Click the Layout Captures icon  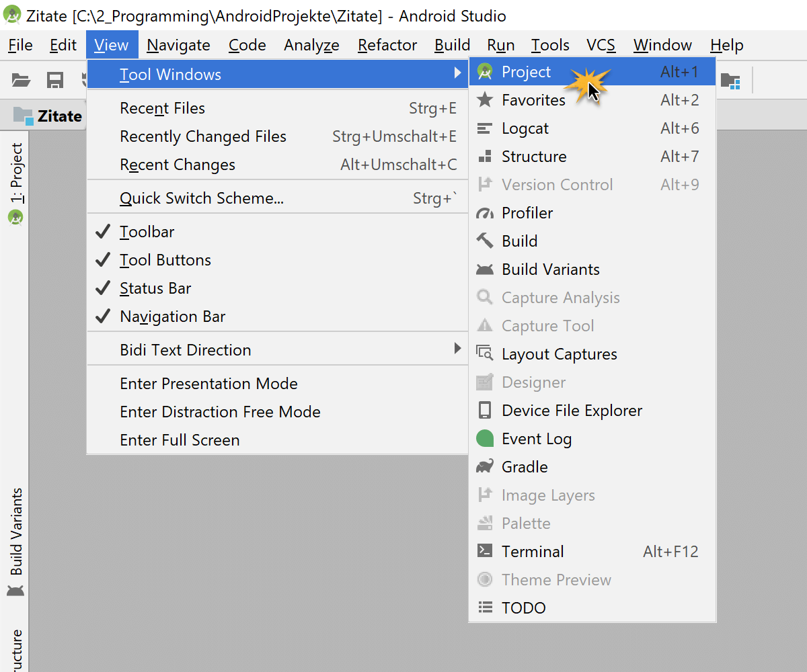pos(484,353)
